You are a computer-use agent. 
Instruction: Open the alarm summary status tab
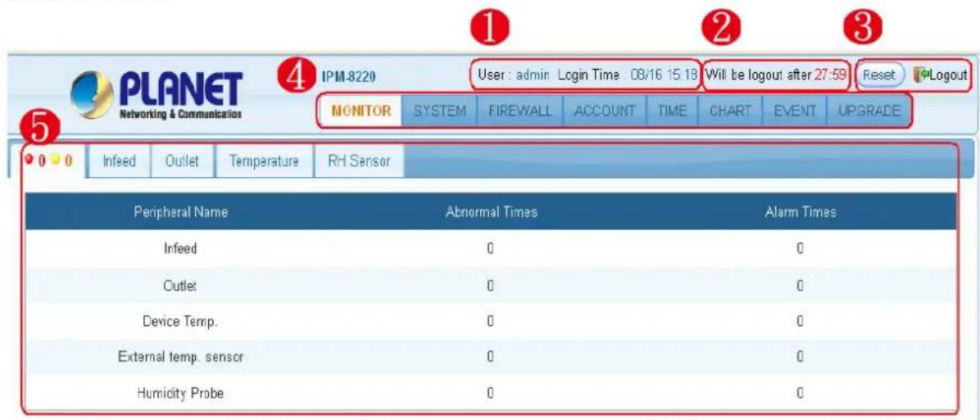click(x=48, y=161)
